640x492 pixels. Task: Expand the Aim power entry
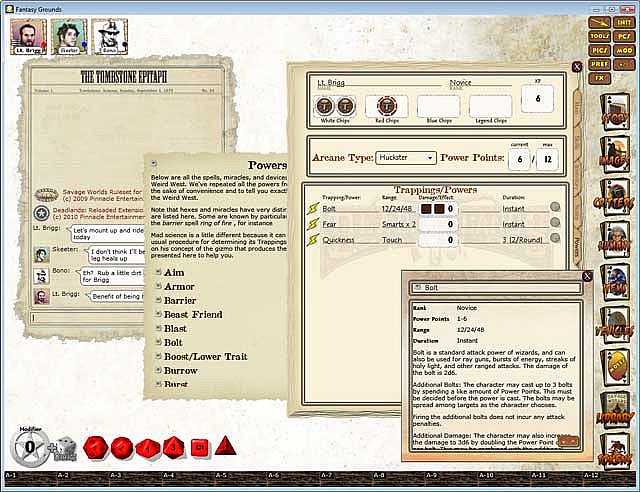coord(159,272)
